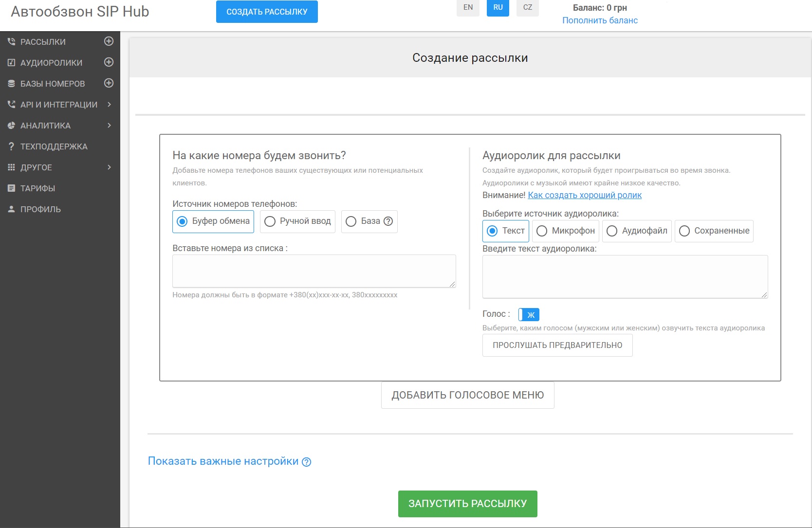Click the person icon beside ПРОФИЛЬ
This screenshot has height=528, width=812.
point(12,209)
